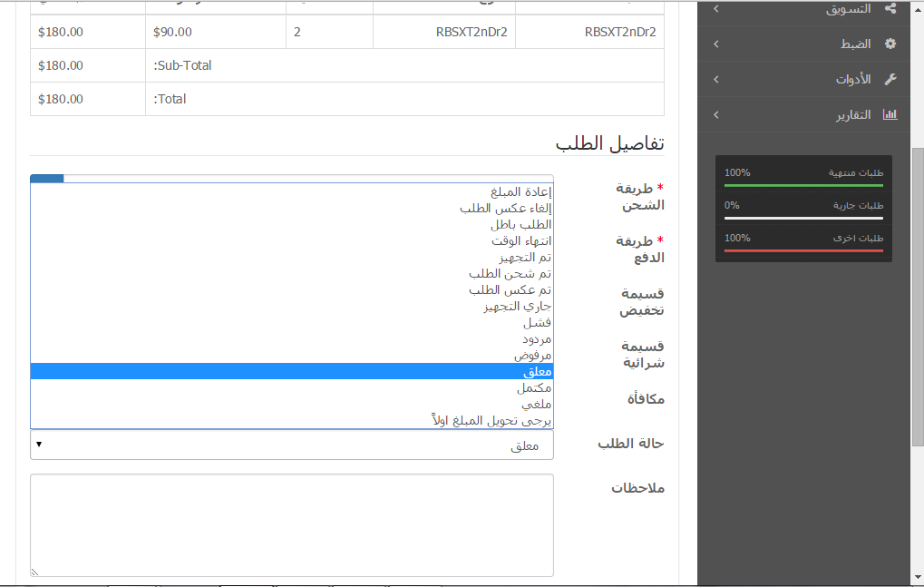This screenshot has width=924, height=587.
Task: Click the مكافأة label
Action: pos(646,399)
